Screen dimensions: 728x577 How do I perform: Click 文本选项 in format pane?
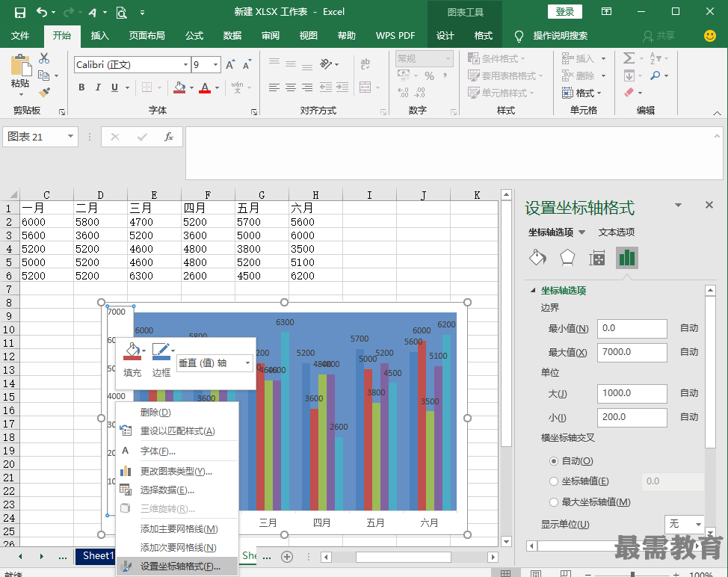coord(616,232)
